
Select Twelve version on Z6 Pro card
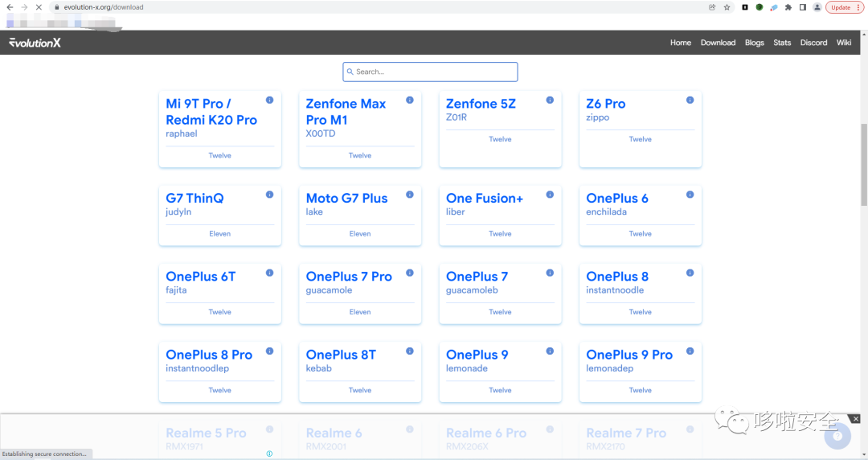click(x=640, y=139)
